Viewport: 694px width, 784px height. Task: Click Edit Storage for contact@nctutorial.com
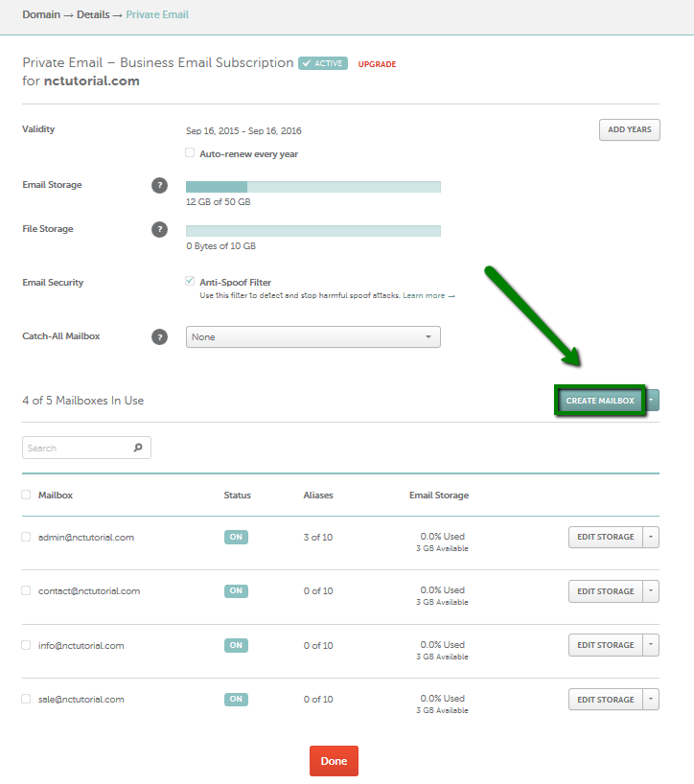606,591
